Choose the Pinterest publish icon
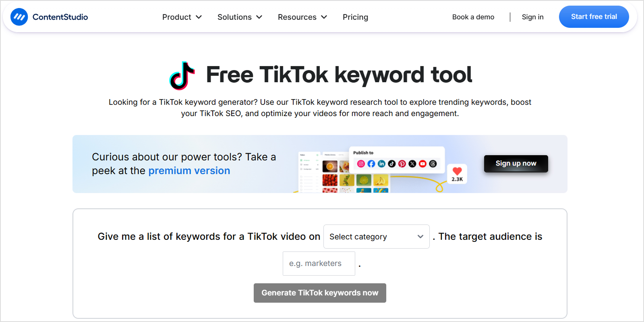This screenshot has width=644, height=322. [x=402, y=164]
